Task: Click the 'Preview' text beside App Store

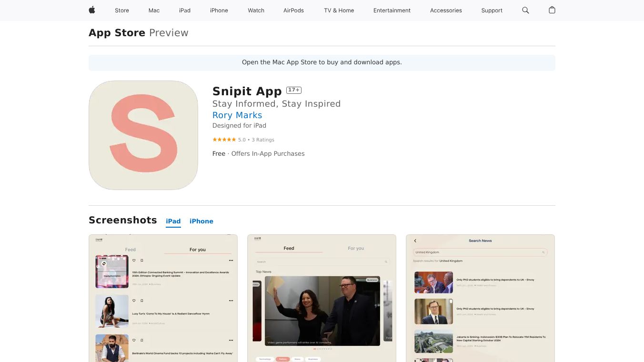Action: click(x=169, y=33)
